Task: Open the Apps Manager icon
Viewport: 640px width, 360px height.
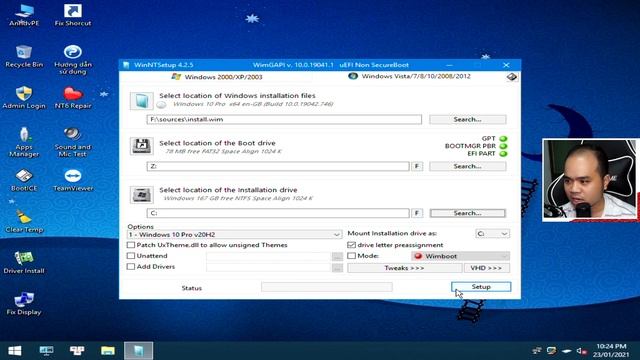Action: [x=24, y=142]
